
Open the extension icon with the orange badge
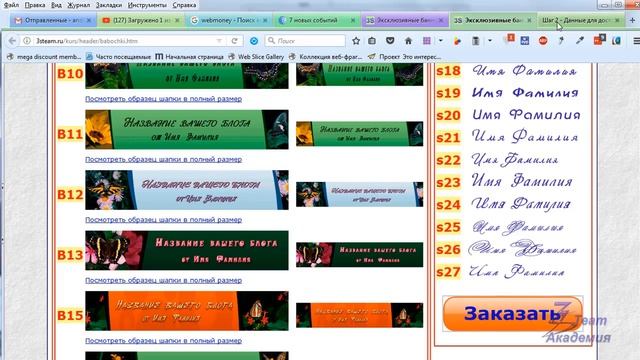(x=509, y=40)
